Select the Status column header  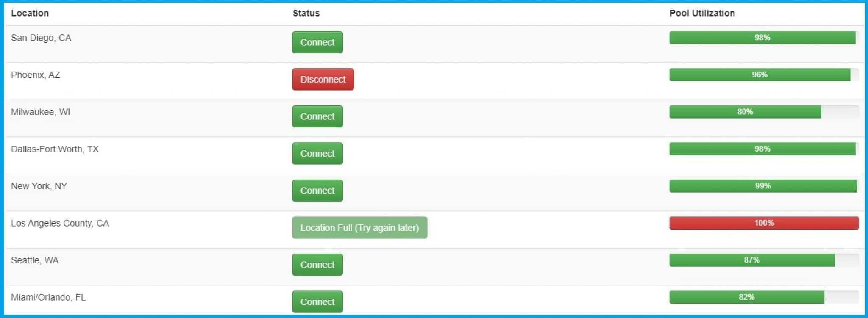pyautogui.click(x=306, y=13)
